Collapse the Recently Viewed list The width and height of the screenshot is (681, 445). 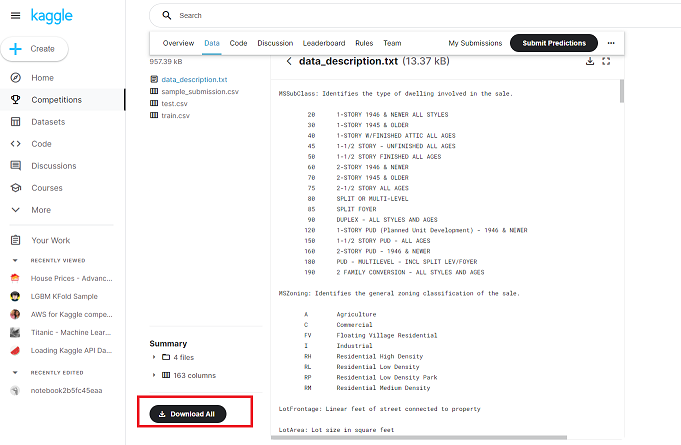(15, 260)
